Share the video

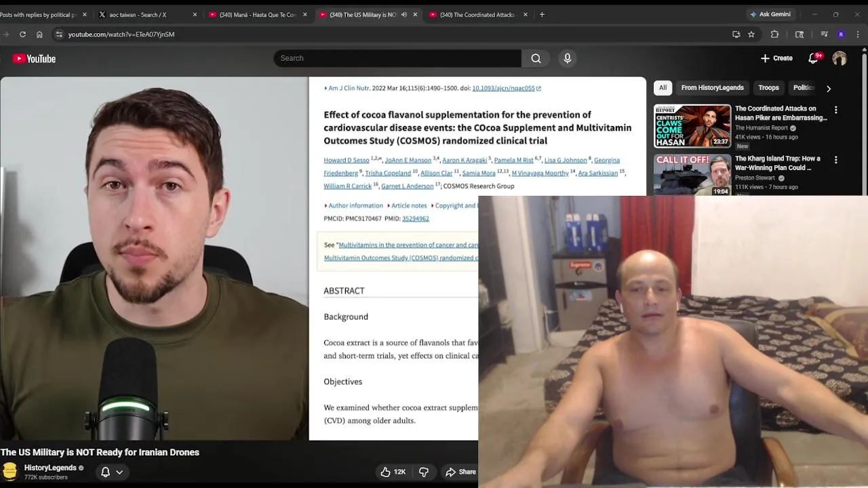tap(460, 472)
